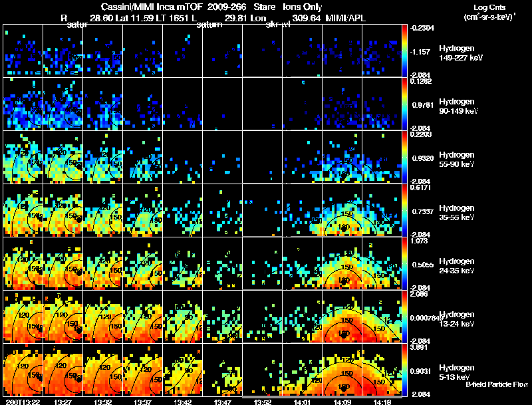This screenshot has height=405, width=532.
Task: Click the 14:18 time label
Action: [x=382, y=402]
